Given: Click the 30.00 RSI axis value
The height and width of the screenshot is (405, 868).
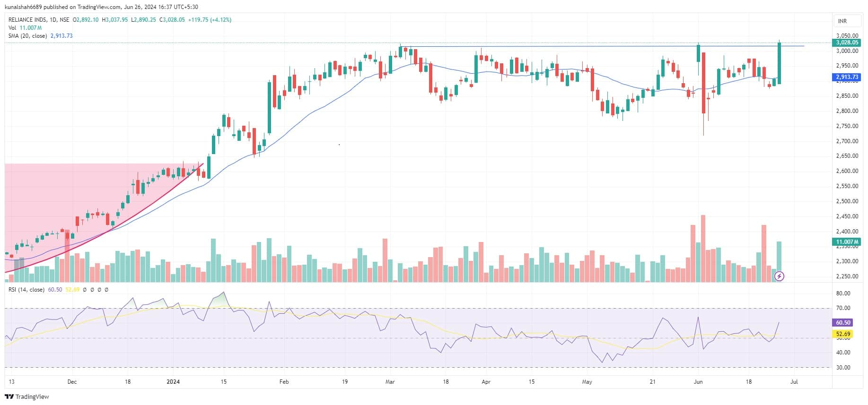Looking at the screenshot, I should tap(843, 368).
